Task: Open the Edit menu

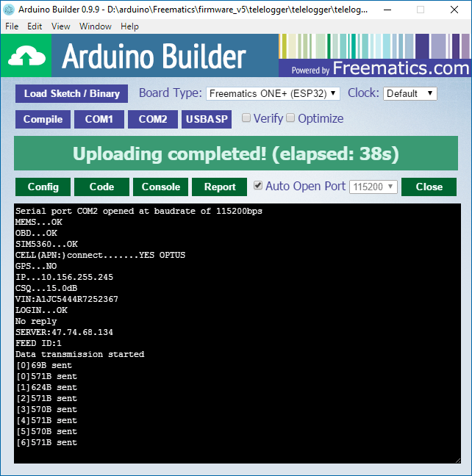Action: (35, 26)
